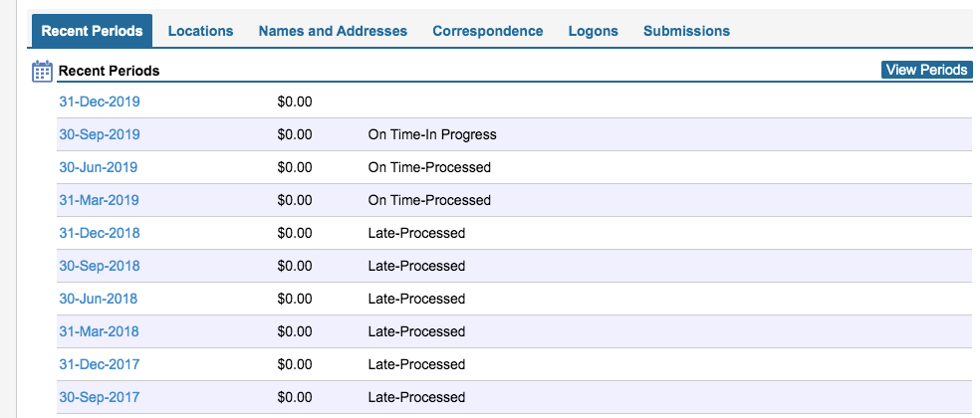Switch to the Locations tab
The image size is (980, 418).
tap(200, 31)
